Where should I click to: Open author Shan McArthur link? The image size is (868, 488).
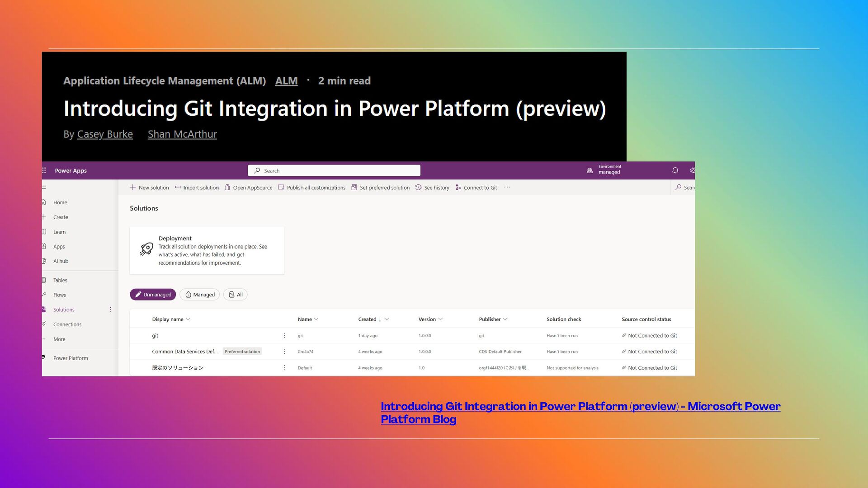(182, 134)
